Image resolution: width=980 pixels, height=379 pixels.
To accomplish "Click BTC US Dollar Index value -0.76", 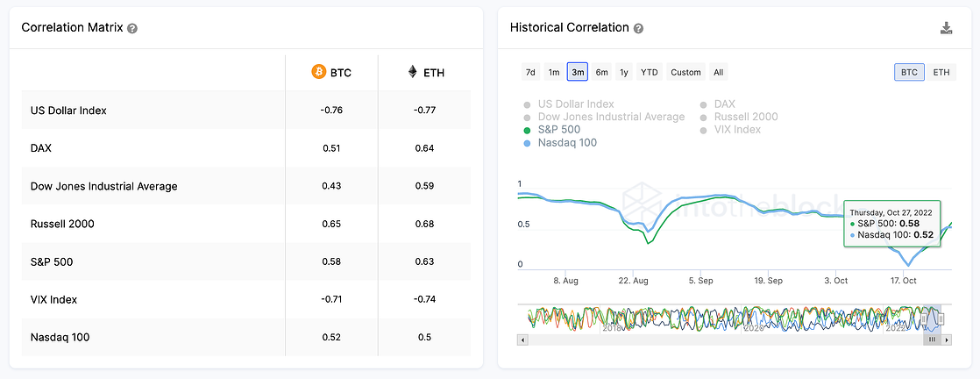I will pyautogui.click(x=331, y=110).
